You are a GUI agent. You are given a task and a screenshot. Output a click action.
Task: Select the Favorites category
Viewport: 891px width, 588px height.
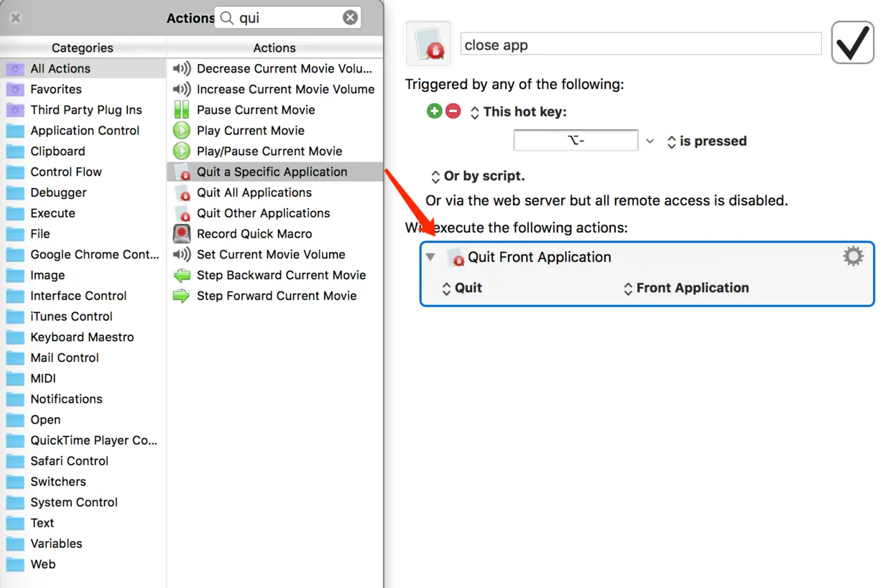click(56, 89)
